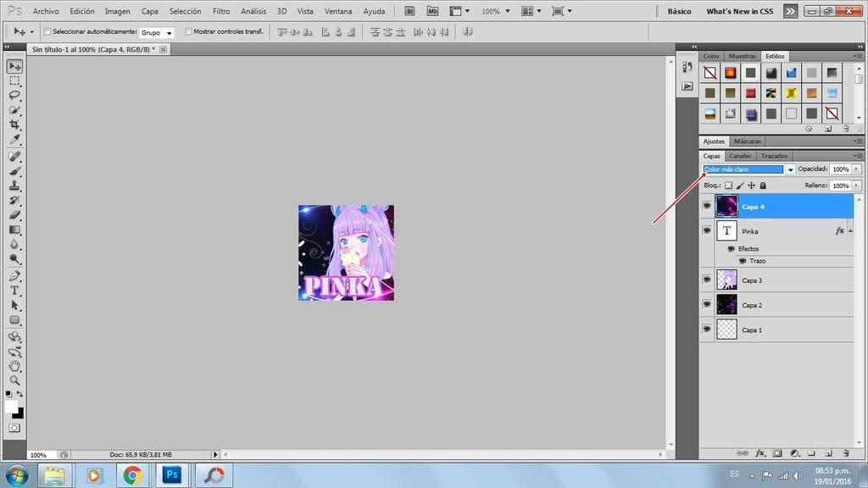Select the Capa 3 layer thumbnail
868x488 pixels.
click(726, 280)
